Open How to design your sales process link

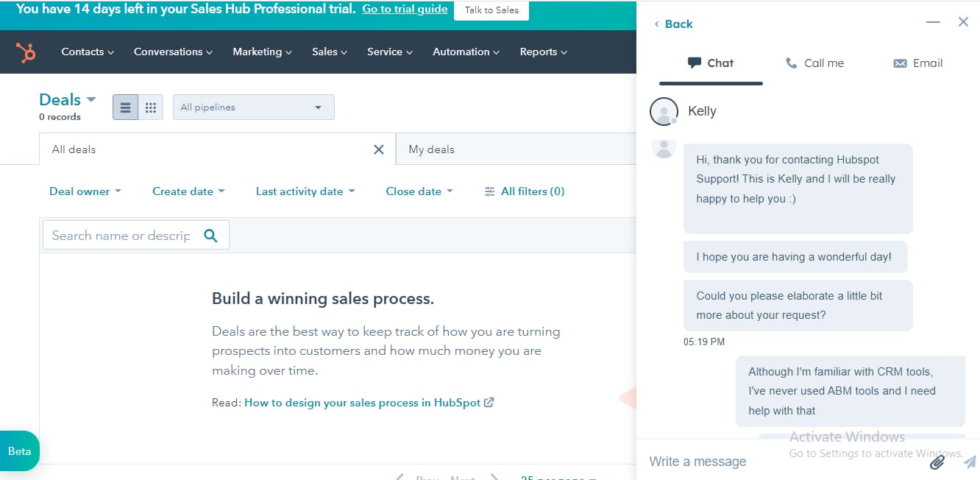tap(369, 403)
